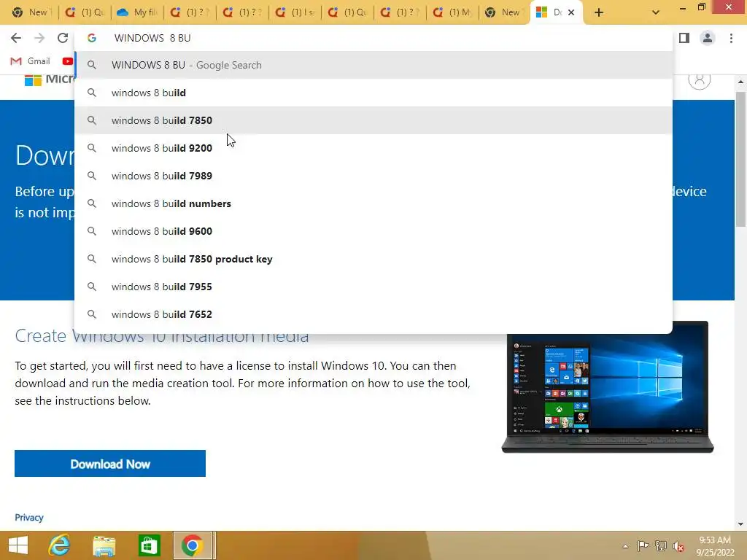Screen dimensions: 747x560
Task: Open the Chrome three-dot menu
Action: coord(731,38)
